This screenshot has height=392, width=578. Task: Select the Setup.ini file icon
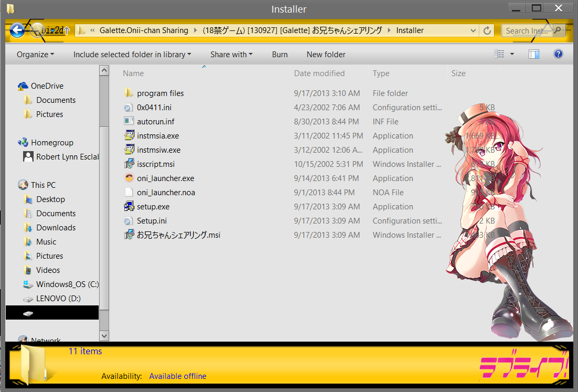pyautogui.click(x=128, y=221)
